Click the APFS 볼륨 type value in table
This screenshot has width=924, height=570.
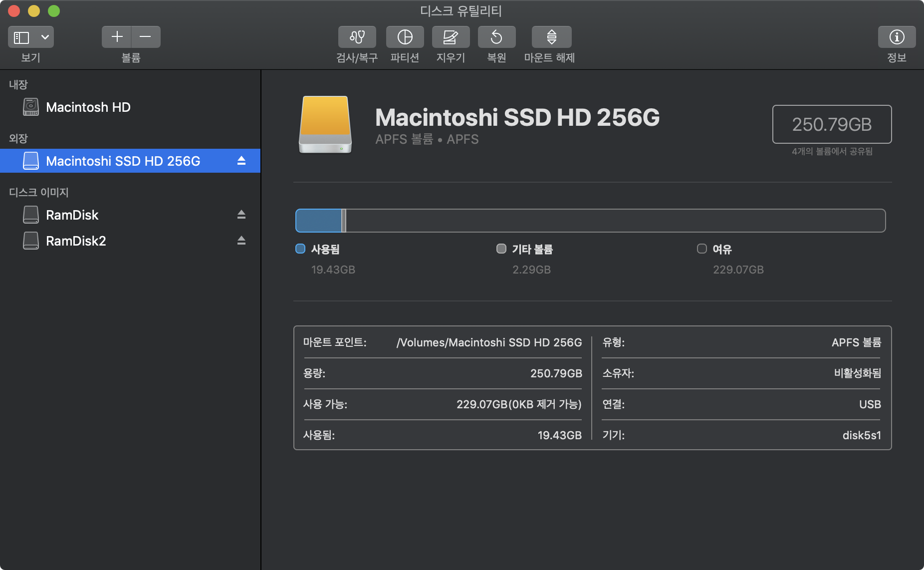tap(856, 342)
